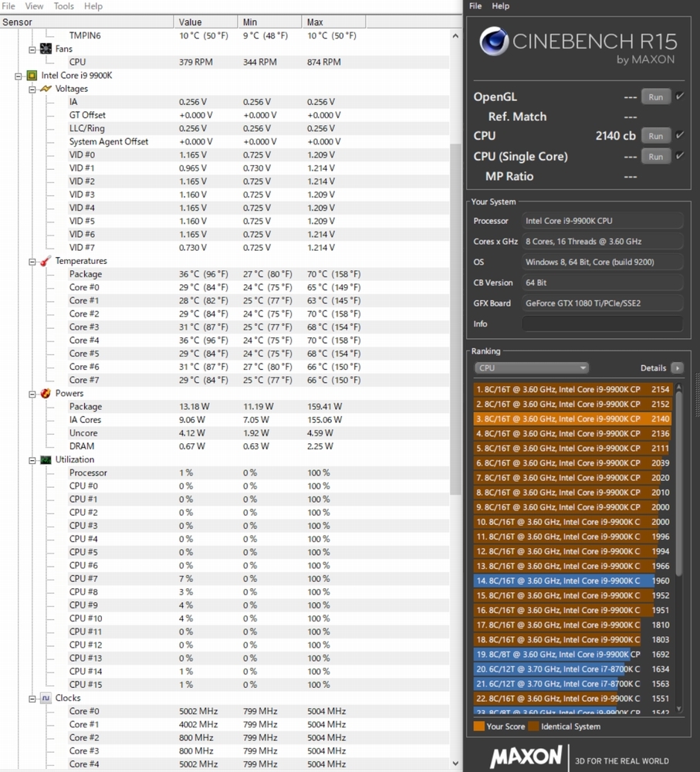Click the Powers flame icon

[x=46, y=394]
